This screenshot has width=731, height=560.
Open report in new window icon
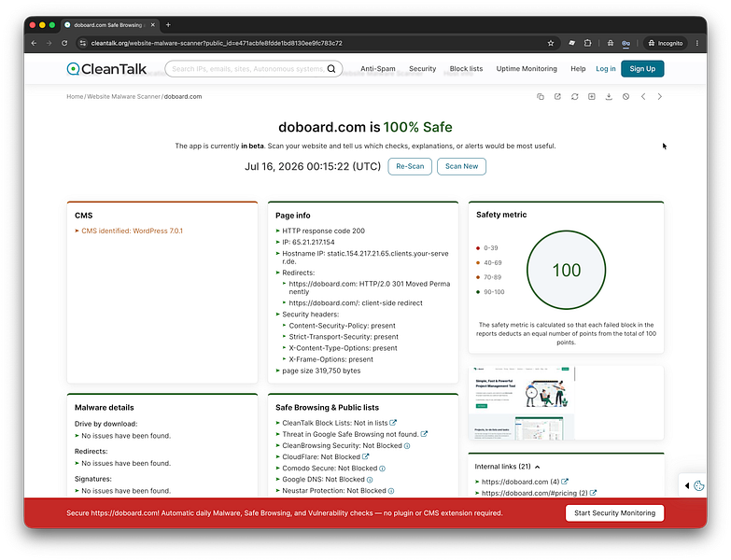[557, 96]
